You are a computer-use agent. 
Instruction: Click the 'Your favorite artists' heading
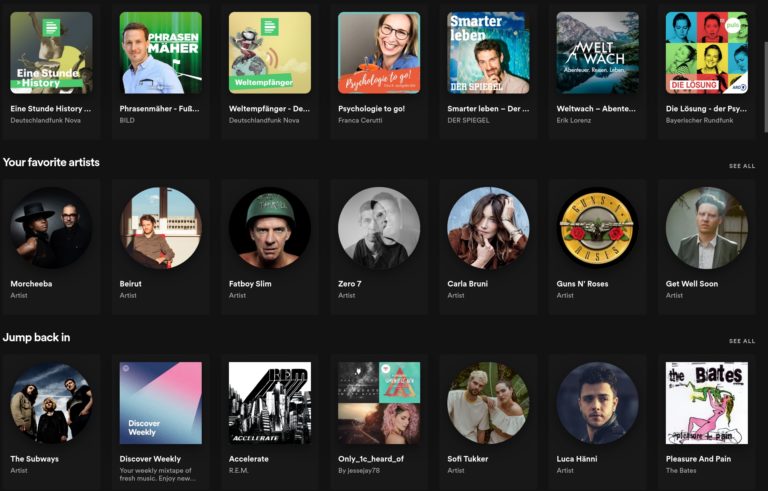[x=51, y=162]
